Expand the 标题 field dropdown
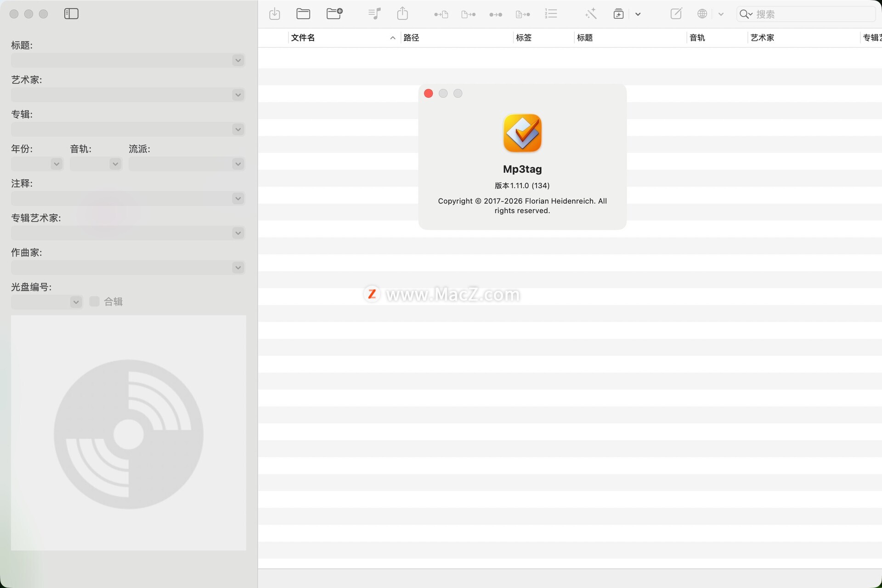 click(x=238, y=60)
